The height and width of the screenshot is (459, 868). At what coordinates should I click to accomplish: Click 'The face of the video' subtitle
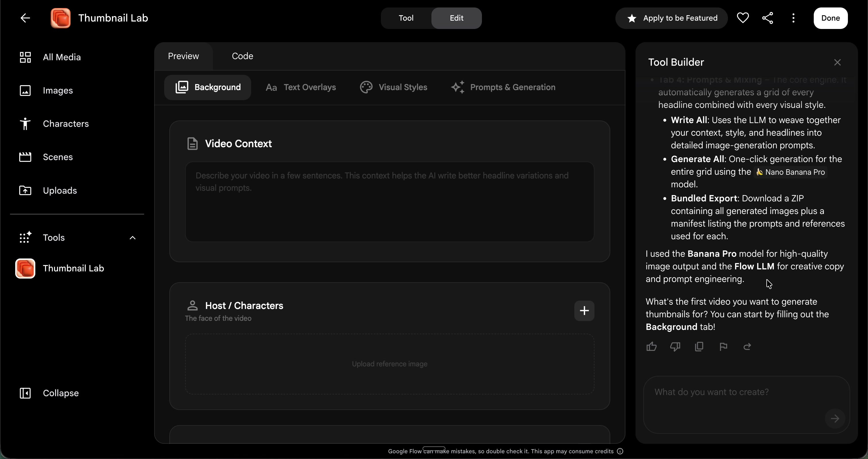coord(218,318)
